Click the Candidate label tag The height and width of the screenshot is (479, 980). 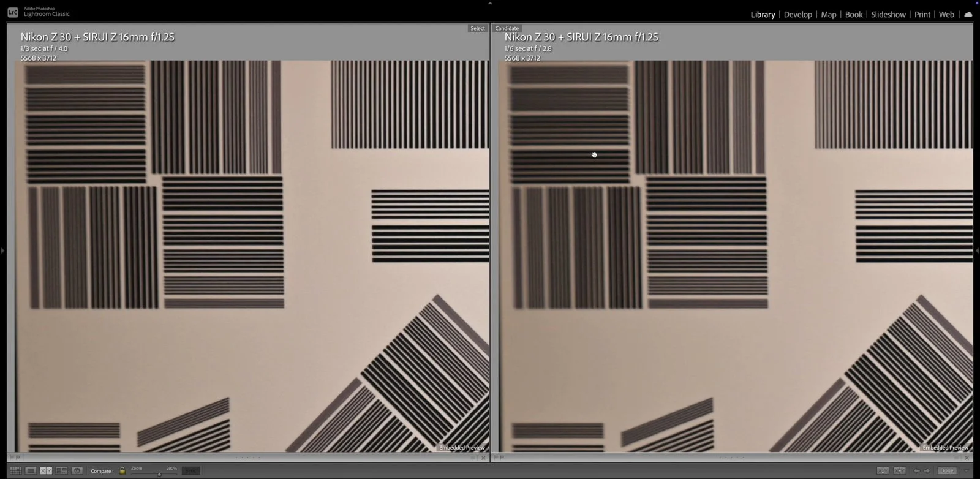tap(507, 28)
